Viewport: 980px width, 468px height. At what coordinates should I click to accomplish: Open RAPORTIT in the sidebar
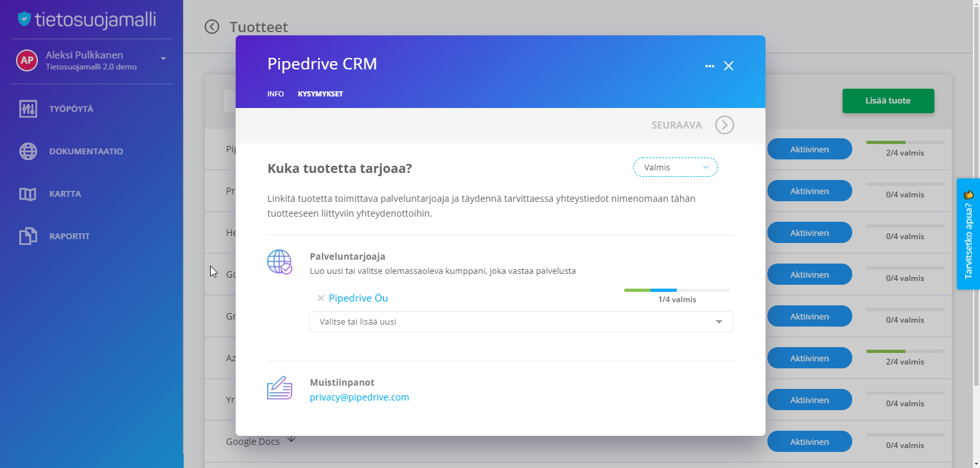click(69, 237)
